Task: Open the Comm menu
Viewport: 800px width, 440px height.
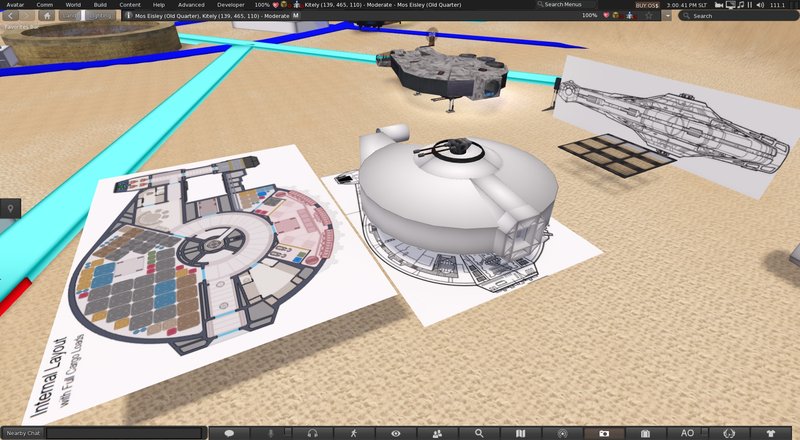Action: [x=44, y=5]
